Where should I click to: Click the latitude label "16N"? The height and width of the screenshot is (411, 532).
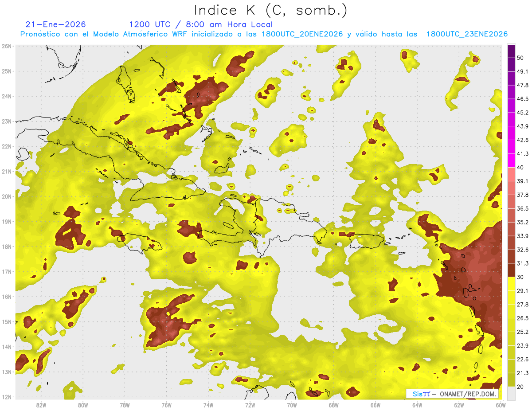click(x=7, y=297)
